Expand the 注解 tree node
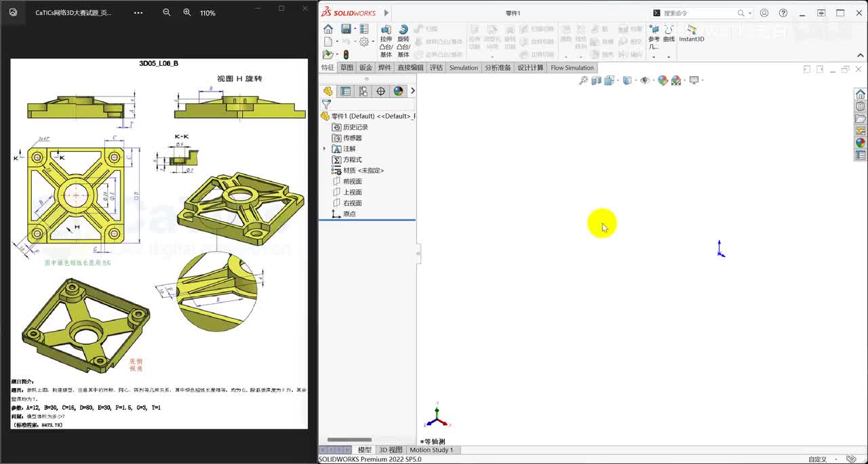 pos(324,149)
